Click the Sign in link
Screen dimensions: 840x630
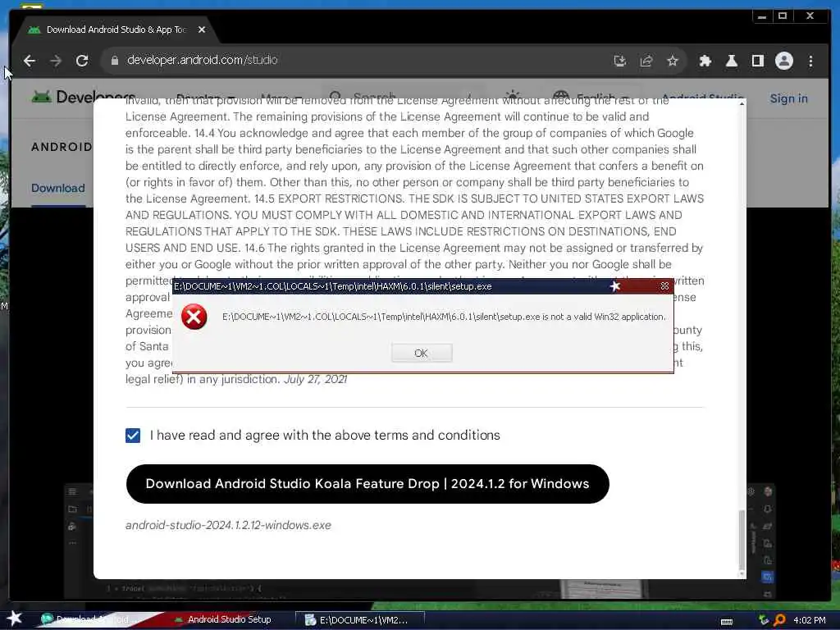pyautogui.click(x=788, y=98)
